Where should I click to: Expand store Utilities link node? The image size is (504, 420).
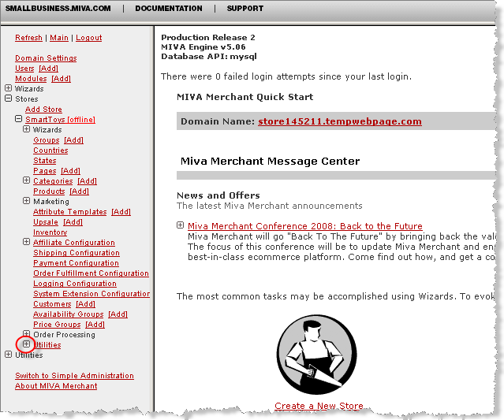point(26,344)
